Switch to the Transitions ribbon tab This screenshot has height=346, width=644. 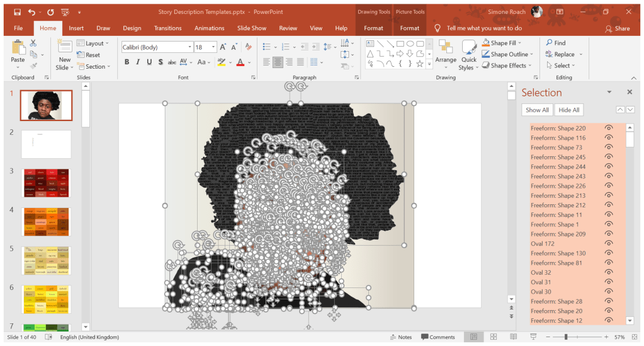(167, 28)
